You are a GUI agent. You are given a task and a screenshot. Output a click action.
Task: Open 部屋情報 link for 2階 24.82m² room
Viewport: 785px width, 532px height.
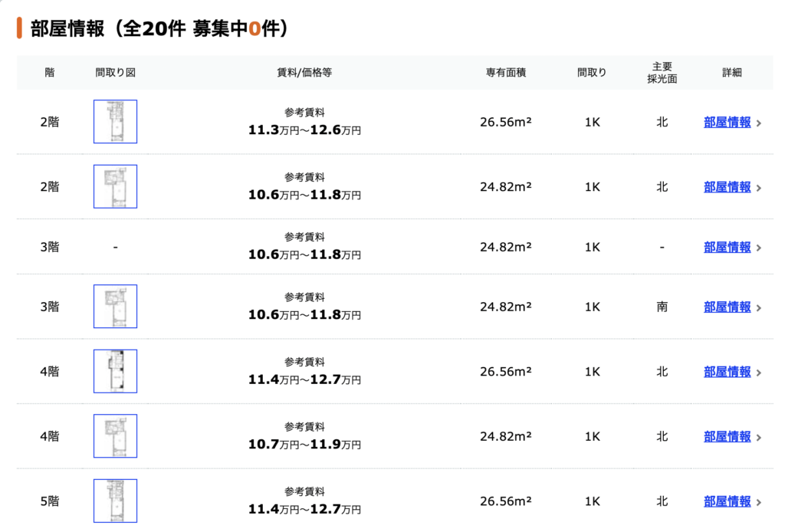point(727,186)
